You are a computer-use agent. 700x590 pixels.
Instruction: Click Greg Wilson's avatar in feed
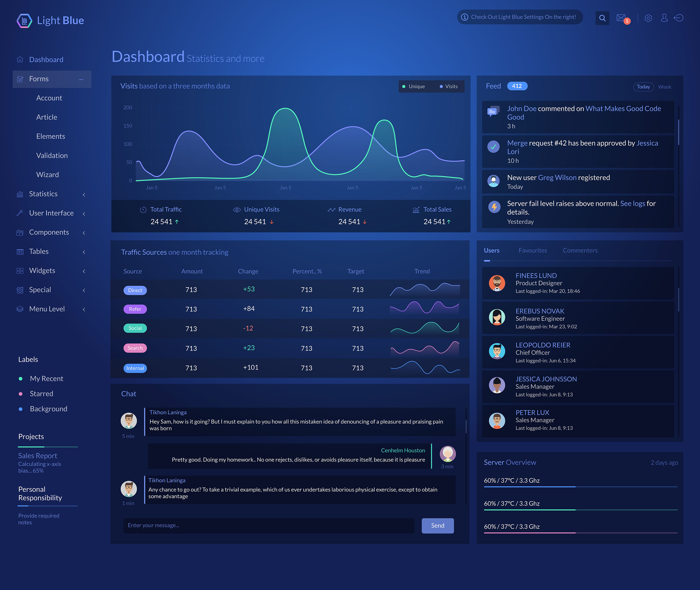pos(493,181)
